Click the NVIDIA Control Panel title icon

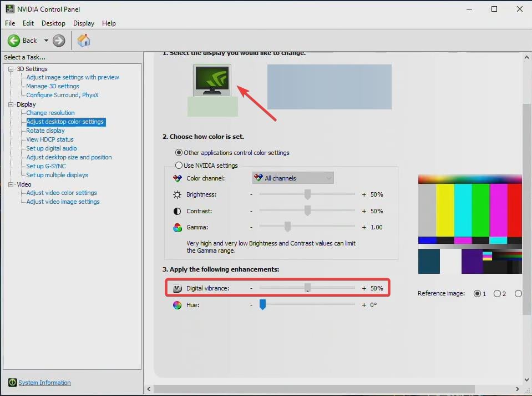[x=10, y=9]
